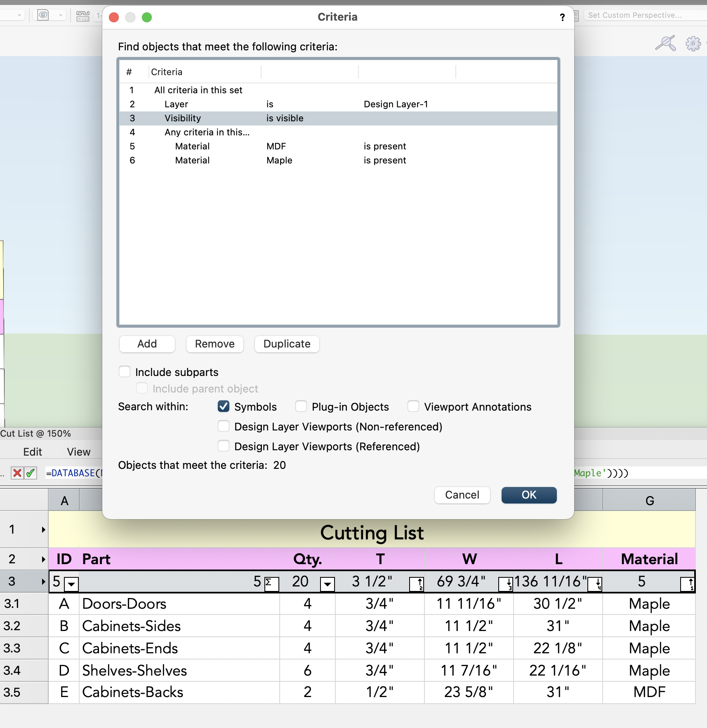The width and height of the screenshot is (707, 728).
Task: Accept the formula with the green checkmark
Action: click(x=31, y=473)
